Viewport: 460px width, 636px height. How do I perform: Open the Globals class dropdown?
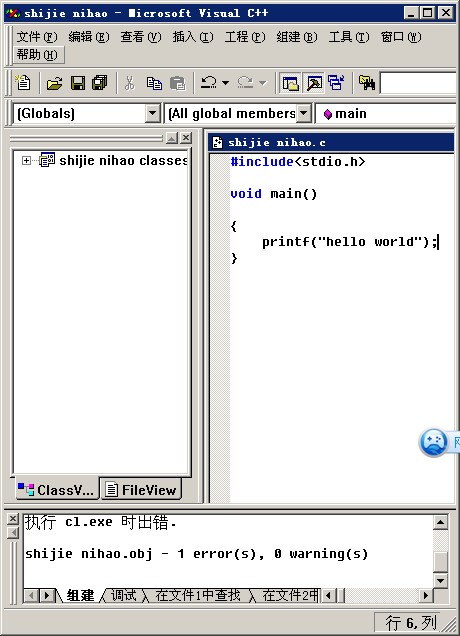pos(153,113)
